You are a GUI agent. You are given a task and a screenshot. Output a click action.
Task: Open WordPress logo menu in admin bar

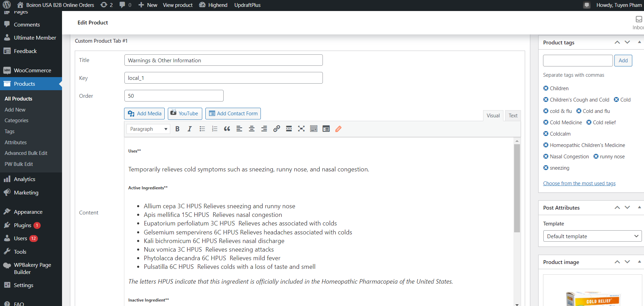tap(7, 5)
